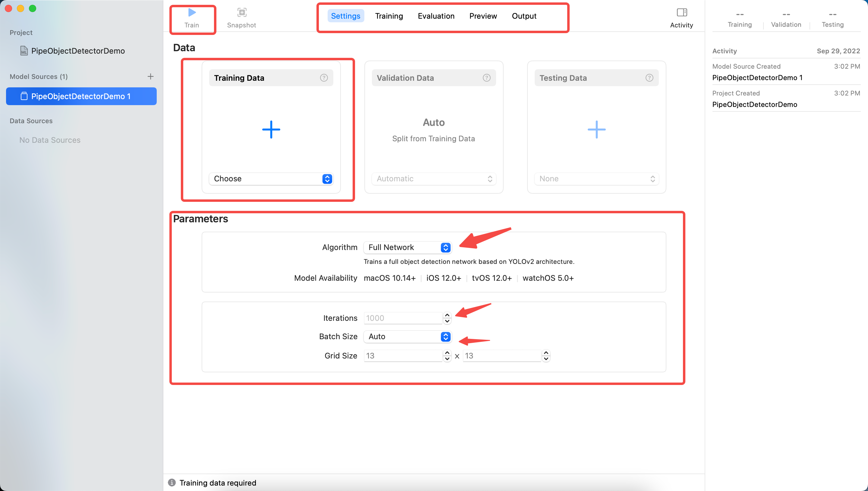Screen dimensions: 868x491
Task: Open the Testing Data None dropdown
Action: (596, 179)
